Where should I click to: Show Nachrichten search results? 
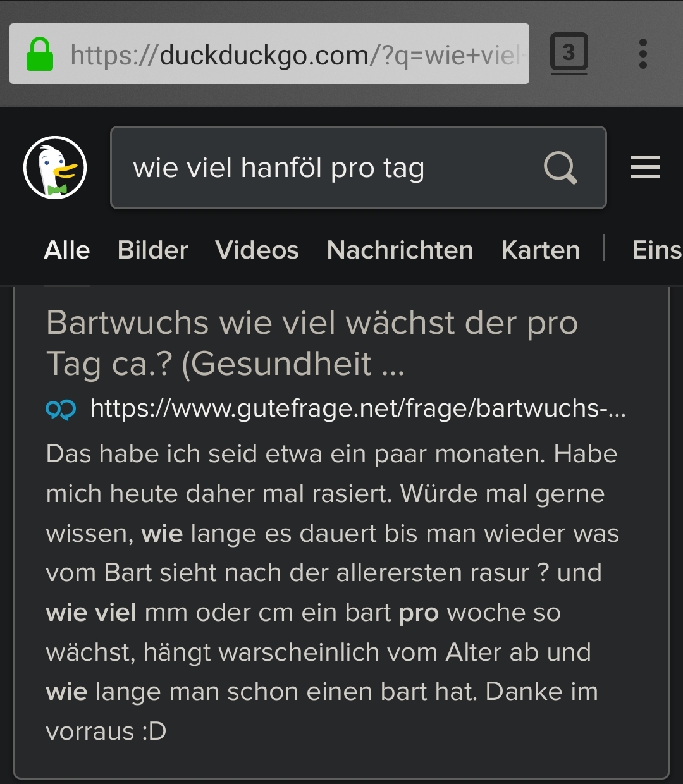(x=400, y=250)
